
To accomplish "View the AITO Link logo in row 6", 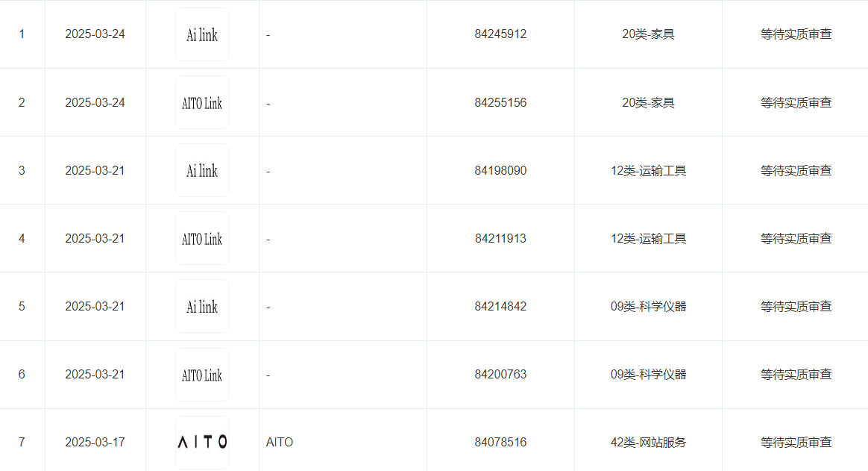I will [202, 375].
